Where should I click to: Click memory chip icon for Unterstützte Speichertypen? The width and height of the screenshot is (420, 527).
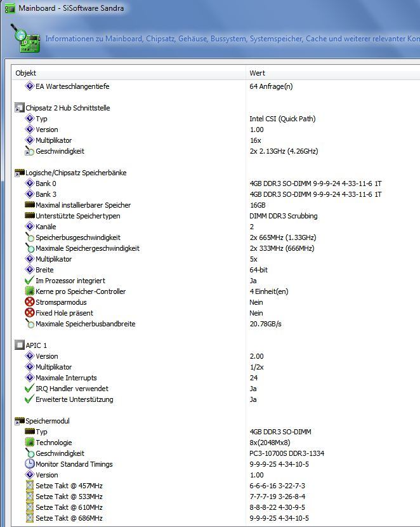coord(30,215)
